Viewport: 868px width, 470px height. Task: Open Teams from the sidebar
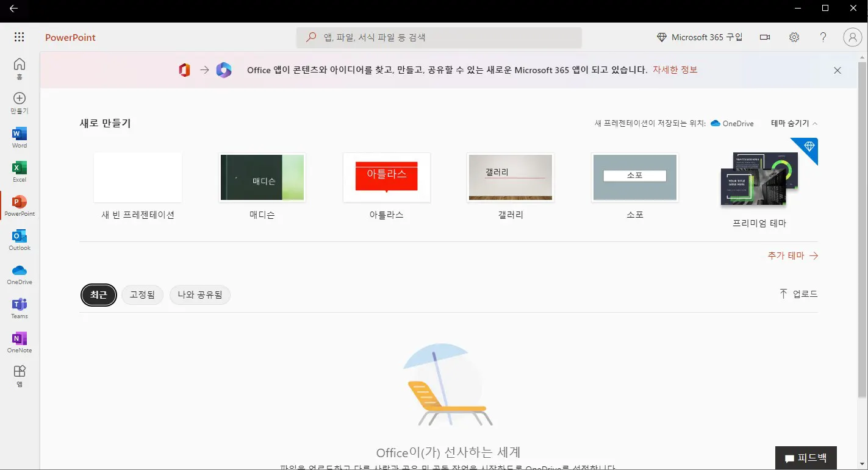(20, 308)
